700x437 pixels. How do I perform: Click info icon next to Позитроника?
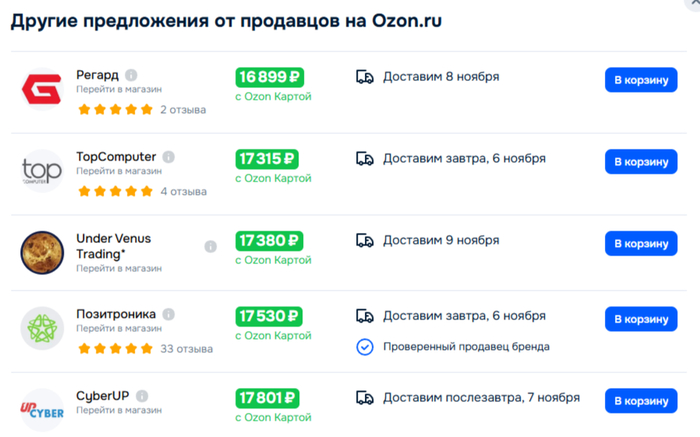169,314
